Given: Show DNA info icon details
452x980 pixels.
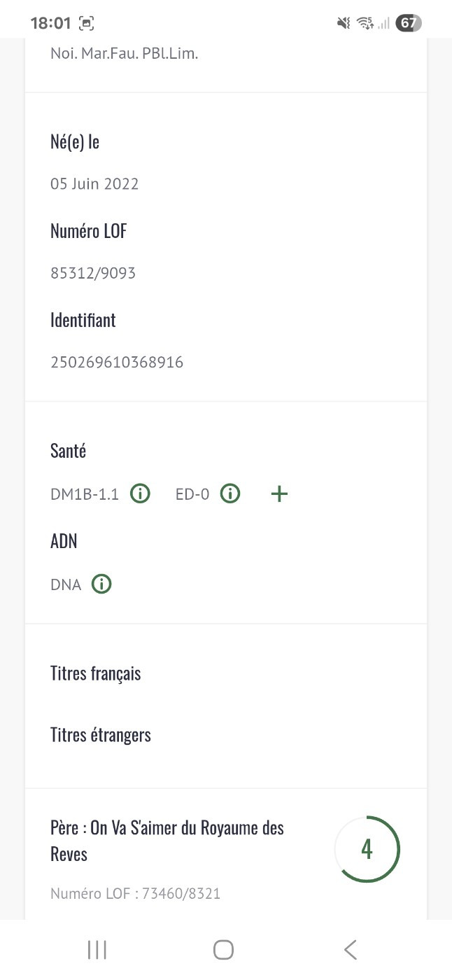Looking at the screenshot, I should click(x=101, y=584).
